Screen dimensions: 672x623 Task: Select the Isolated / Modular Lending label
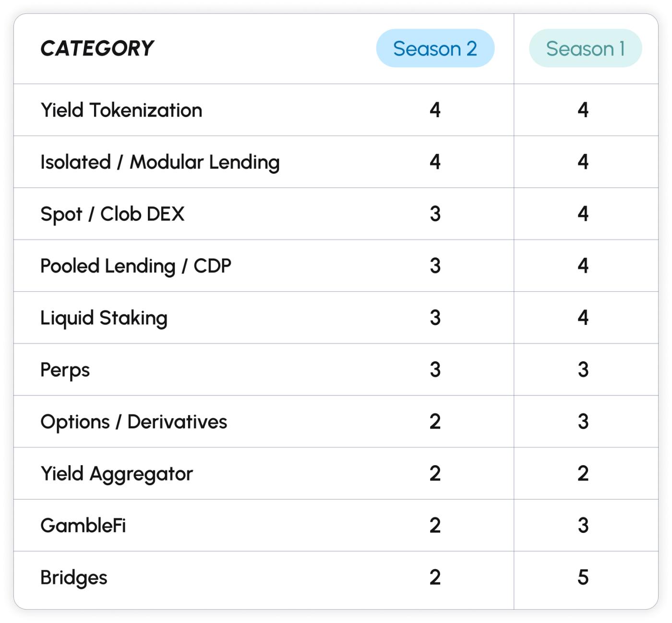click(160, 162)
